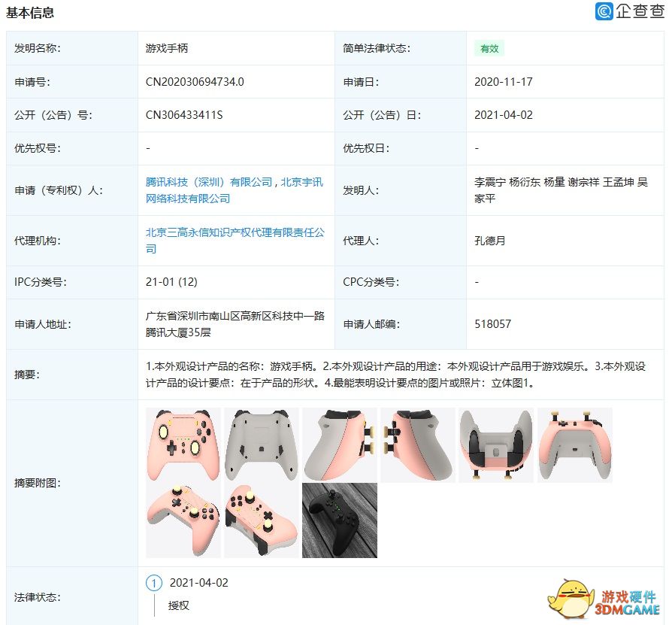Open top view gamepad with black triggers
This screenshot has height=625, width=672.
[496, 444]
